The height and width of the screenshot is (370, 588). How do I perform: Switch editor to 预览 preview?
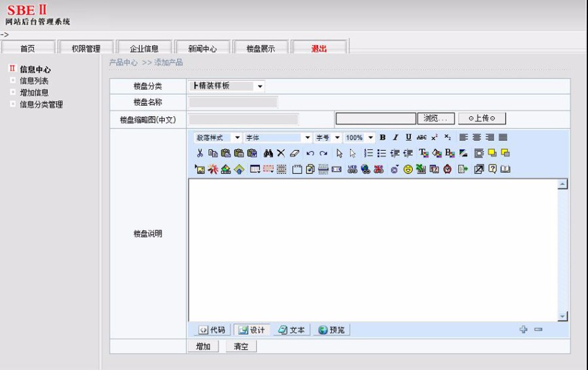point(331,330)
